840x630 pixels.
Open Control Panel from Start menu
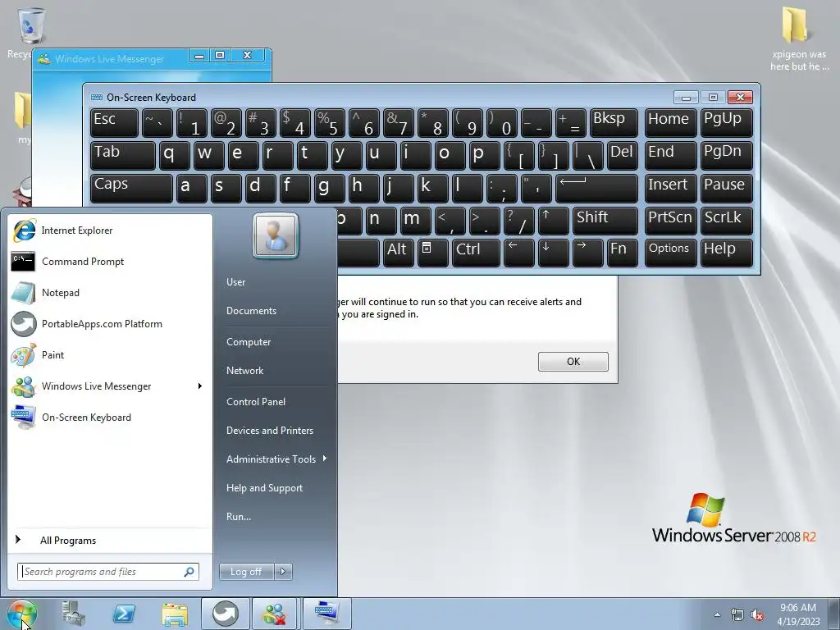(x=256, y=402)
